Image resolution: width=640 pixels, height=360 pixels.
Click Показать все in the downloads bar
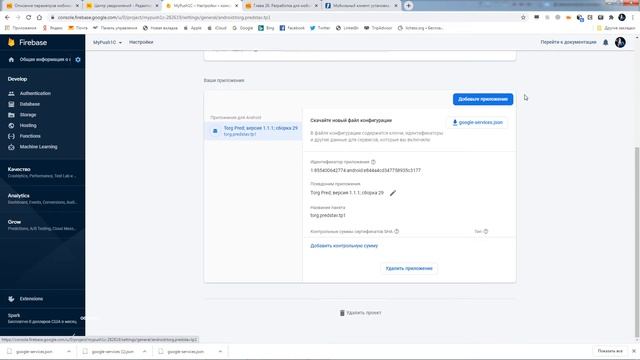[610, 351]
